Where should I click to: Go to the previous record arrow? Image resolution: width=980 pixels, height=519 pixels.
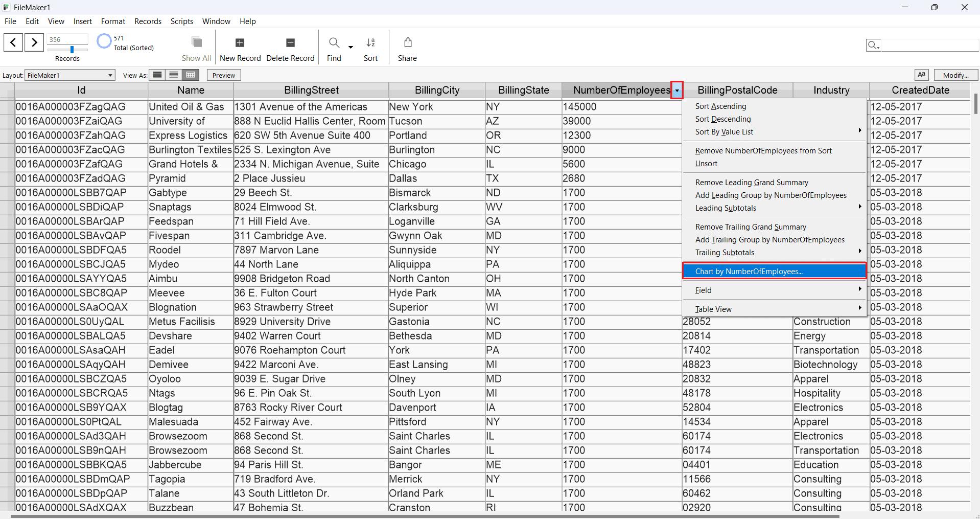(13, 42)
